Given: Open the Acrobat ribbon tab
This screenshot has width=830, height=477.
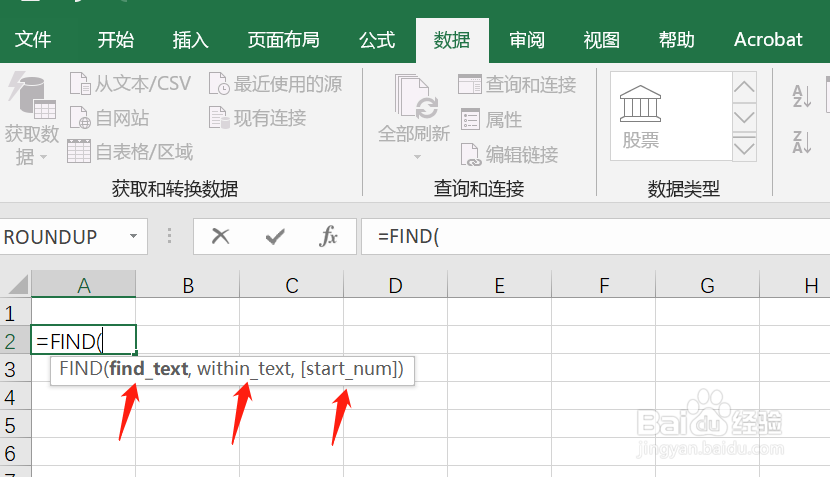Looking at the screenshot, I should click(768, 40).
